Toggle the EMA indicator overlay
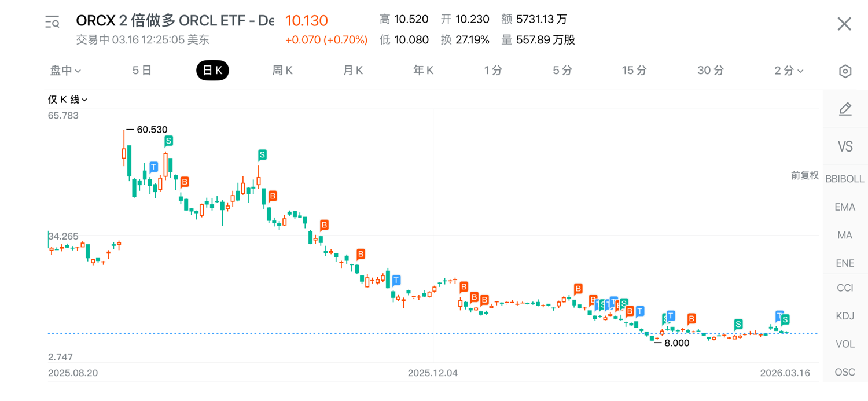 [x=845, y=207]
